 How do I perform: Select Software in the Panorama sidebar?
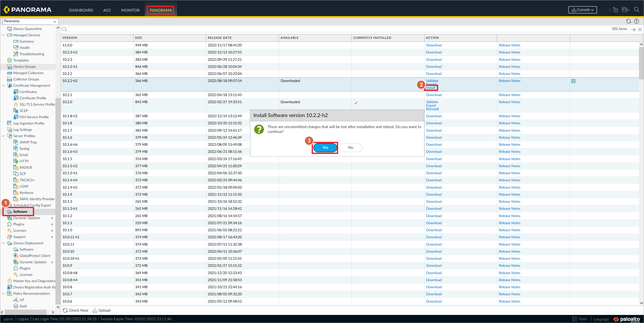(x=20, y=212)
